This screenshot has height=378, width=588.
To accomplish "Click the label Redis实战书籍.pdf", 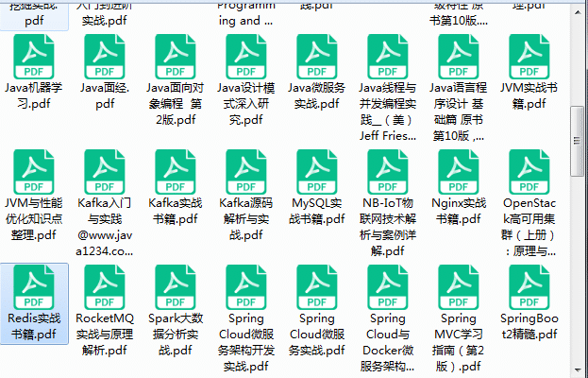I will 34,326.
